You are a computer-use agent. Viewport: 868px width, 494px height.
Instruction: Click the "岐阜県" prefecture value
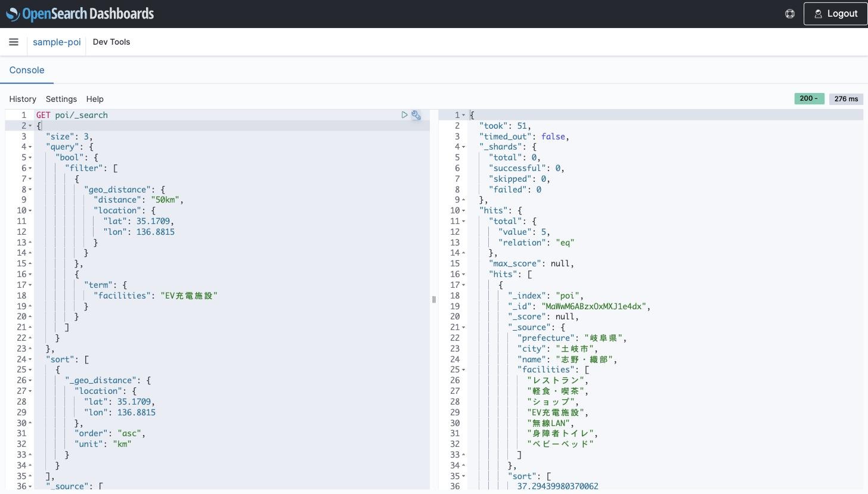pyautogui.click(x=603, y=338)
